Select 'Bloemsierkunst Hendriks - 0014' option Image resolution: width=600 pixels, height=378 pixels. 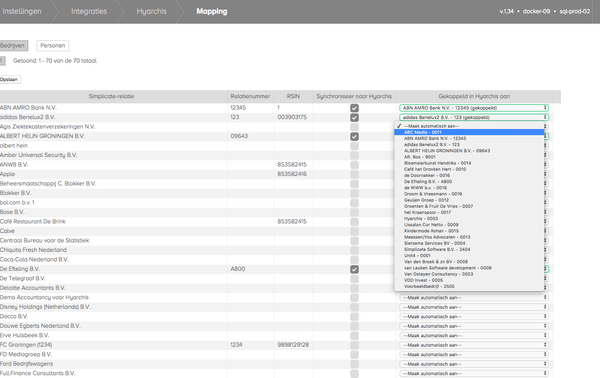469,163
